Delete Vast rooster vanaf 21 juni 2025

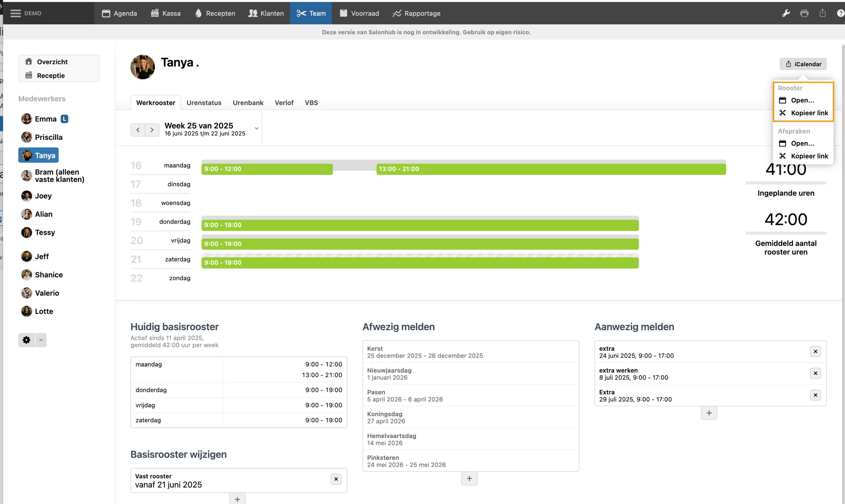pos(336,479)
